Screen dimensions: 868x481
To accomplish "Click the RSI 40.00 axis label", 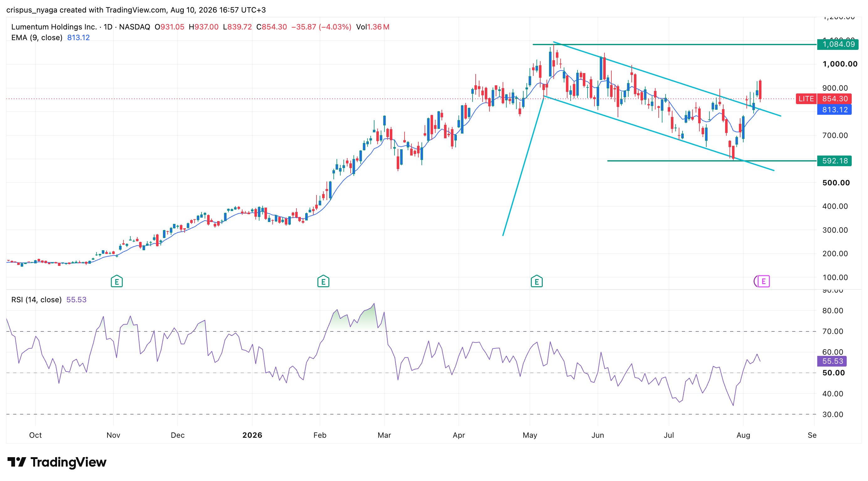I will pyautogui.click(x=833, y=394).
